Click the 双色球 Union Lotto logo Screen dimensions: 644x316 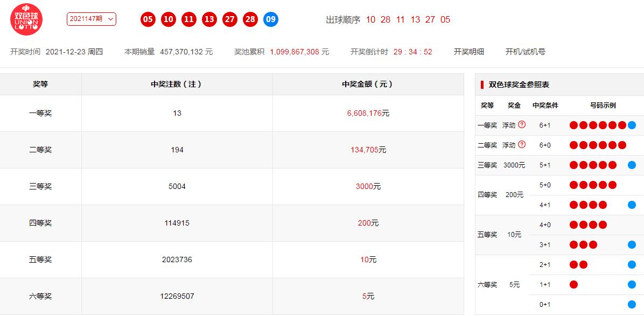pyautogui.click(x=26, y=19)
